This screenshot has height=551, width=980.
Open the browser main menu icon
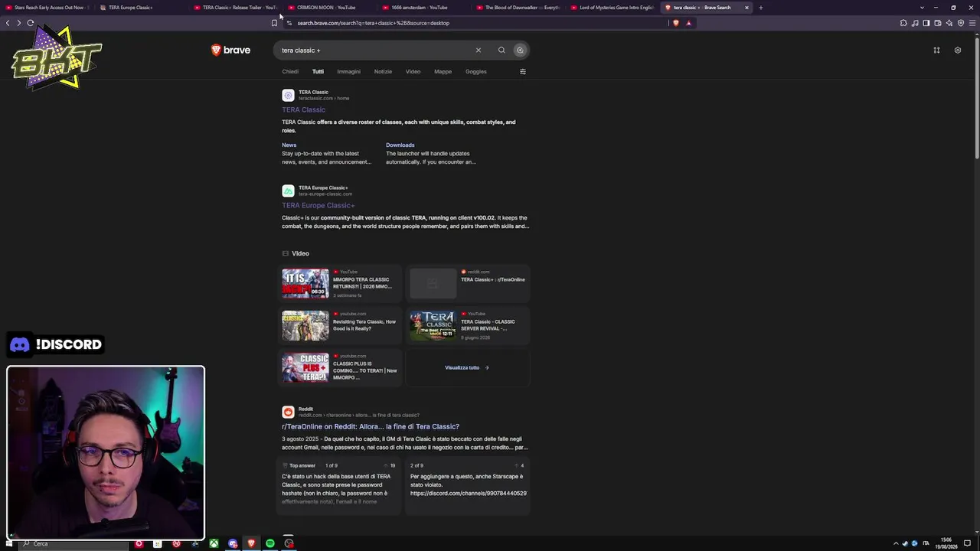[x=973, y=23]
